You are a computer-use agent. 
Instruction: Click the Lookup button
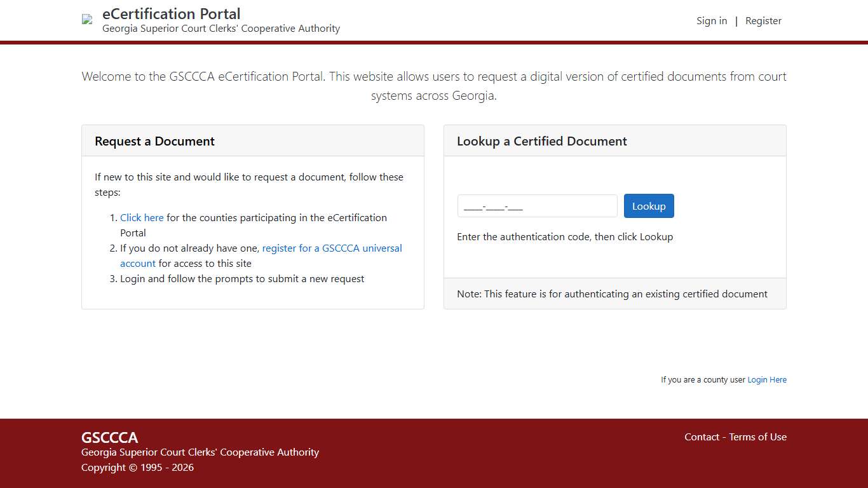[649, 205]
